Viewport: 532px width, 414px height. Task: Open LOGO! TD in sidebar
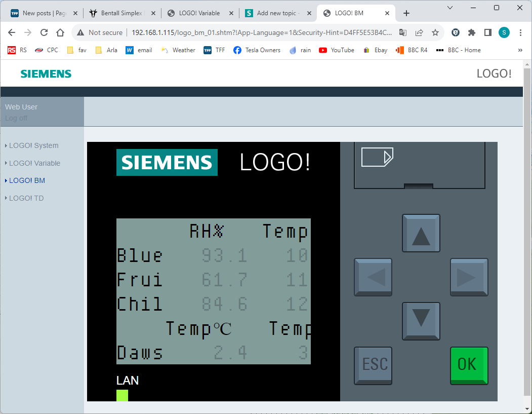point(26,198)
